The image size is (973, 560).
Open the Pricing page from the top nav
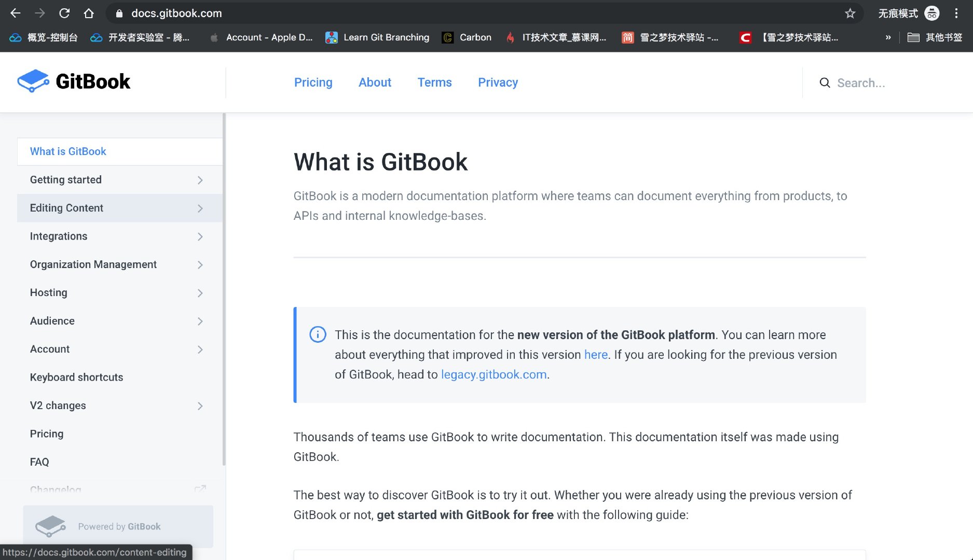[x=313, y=82]
